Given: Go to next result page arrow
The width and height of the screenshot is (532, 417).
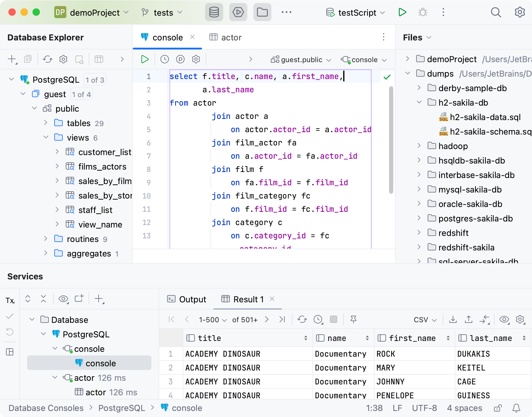Looking at the screenshot, I should (x=267, y=319).
